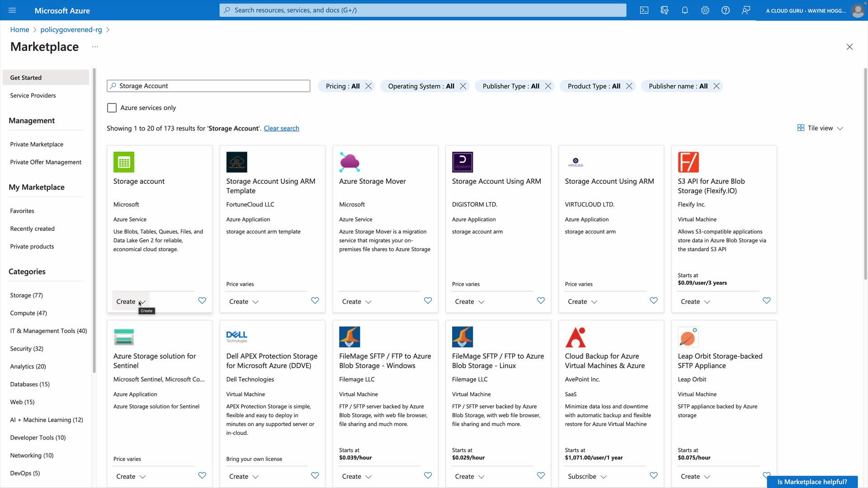Screen dimensions: 868x488
Task: Select Storage (77) category
Action: tap(27, 295)
